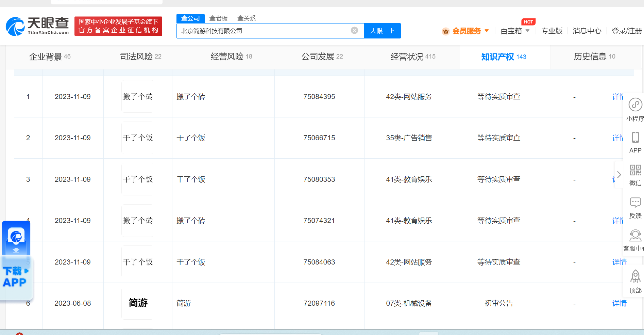This screenshot has height=335, width=644.
Task: Click the 天眼一下 search button
Action: (x=383, y=31)
